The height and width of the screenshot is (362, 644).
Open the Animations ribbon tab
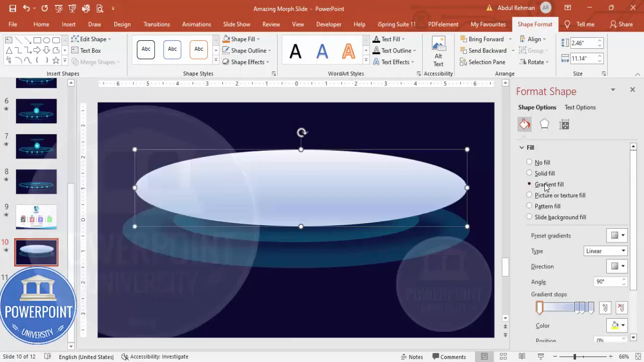pyautogui.click(x=197, y=24)
